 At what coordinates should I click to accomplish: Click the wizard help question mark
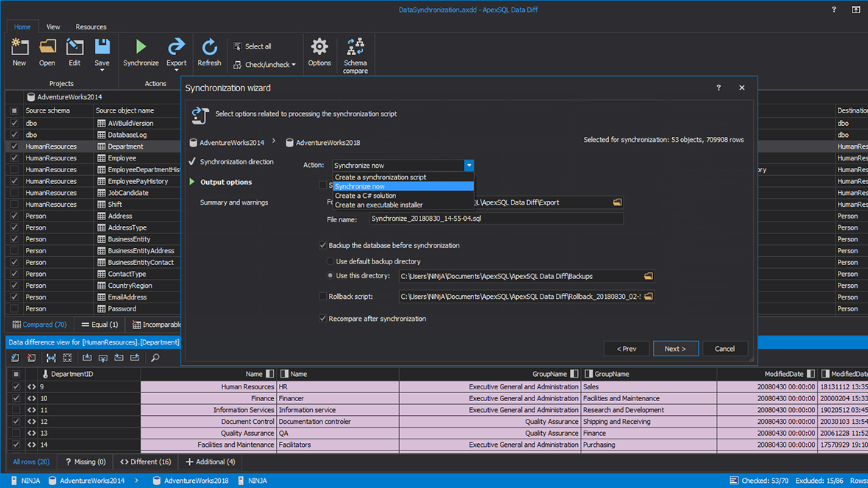click(x=719, y=88)
